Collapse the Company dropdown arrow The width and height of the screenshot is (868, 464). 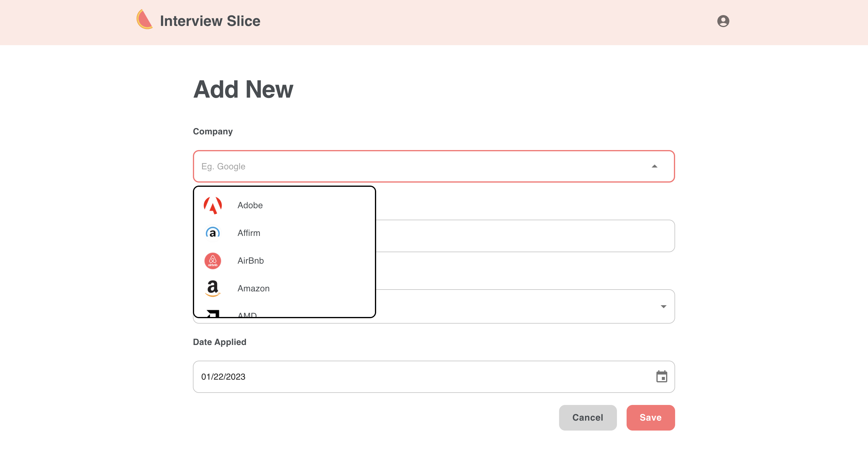(654, 166)
